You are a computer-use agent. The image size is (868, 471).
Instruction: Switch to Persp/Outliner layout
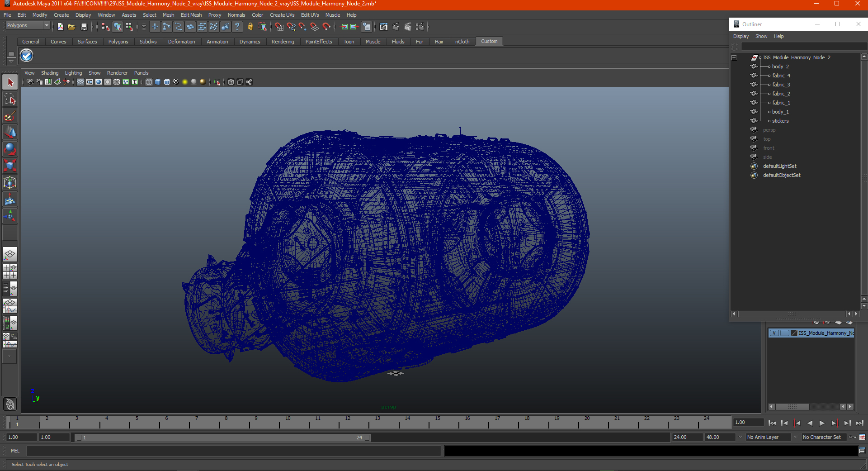[10, 288]
